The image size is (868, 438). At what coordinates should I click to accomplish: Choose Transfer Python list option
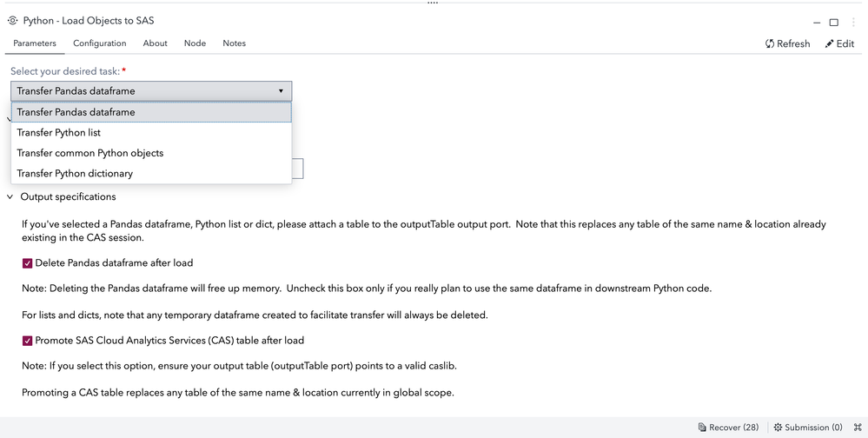[59, 133]
